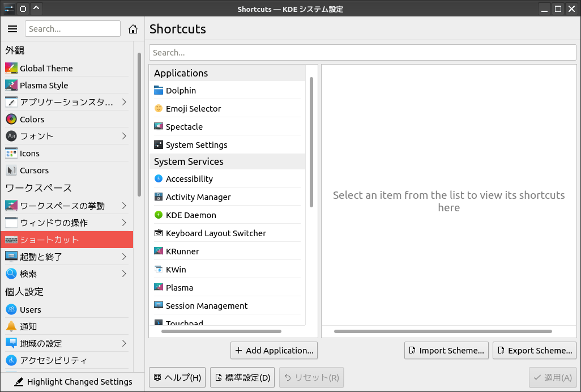581x392 pixels.
Task: Open the Users settings entry
Action: click(67, 309)
